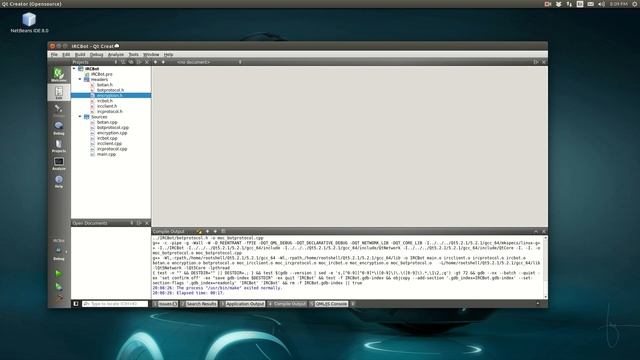This screenshot has height=360, width=640.
Task: Select ircprotocol.h header file
Action: tap(109, 111)
